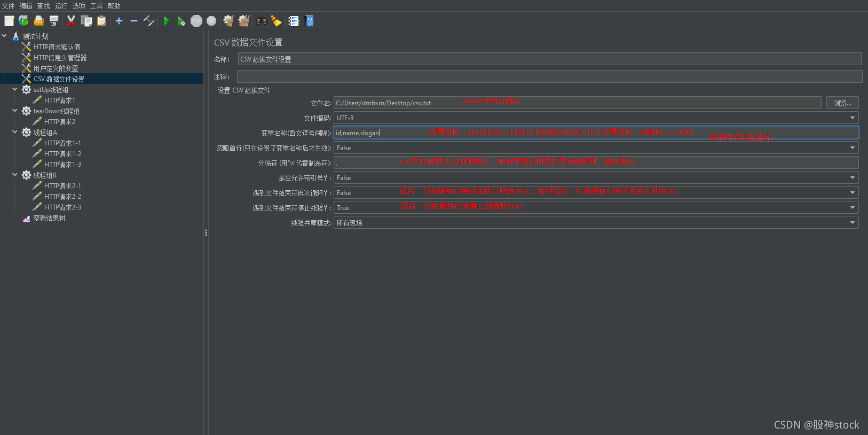
Task: Click the Paste clipboard icon
Action: (101, 21)
